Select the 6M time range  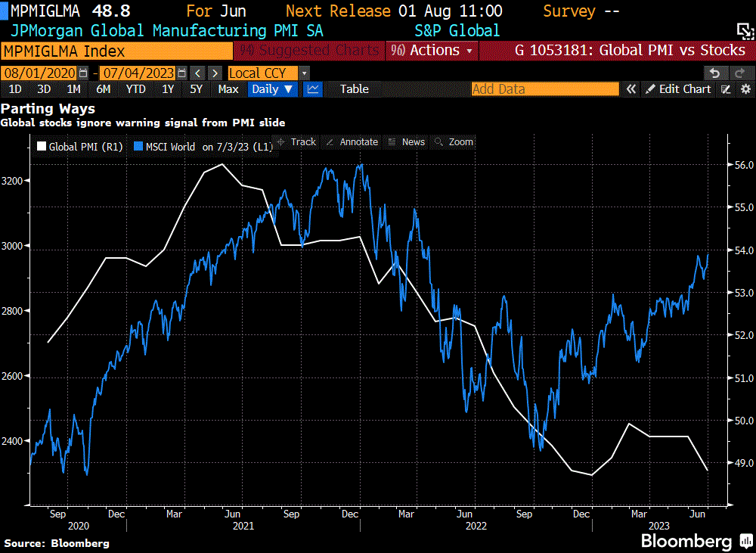pos(103,89)
